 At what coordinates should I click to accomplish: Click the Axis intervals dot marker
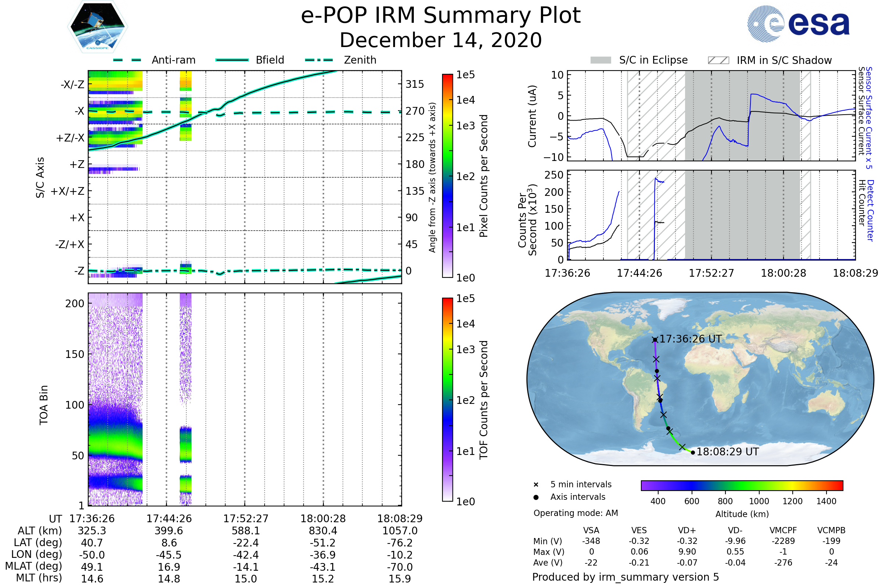coord(536,497)
